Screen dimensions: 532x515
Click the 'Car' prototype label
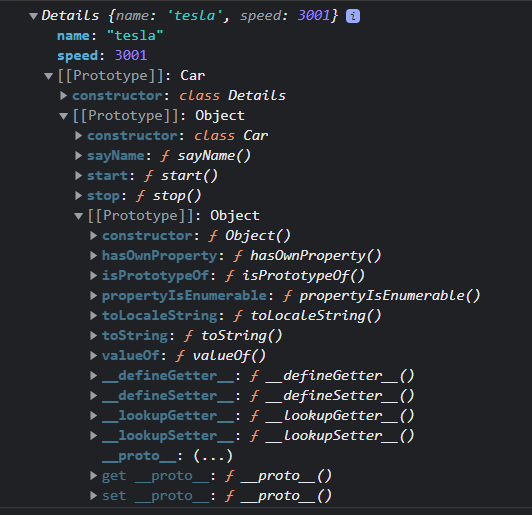193,76
